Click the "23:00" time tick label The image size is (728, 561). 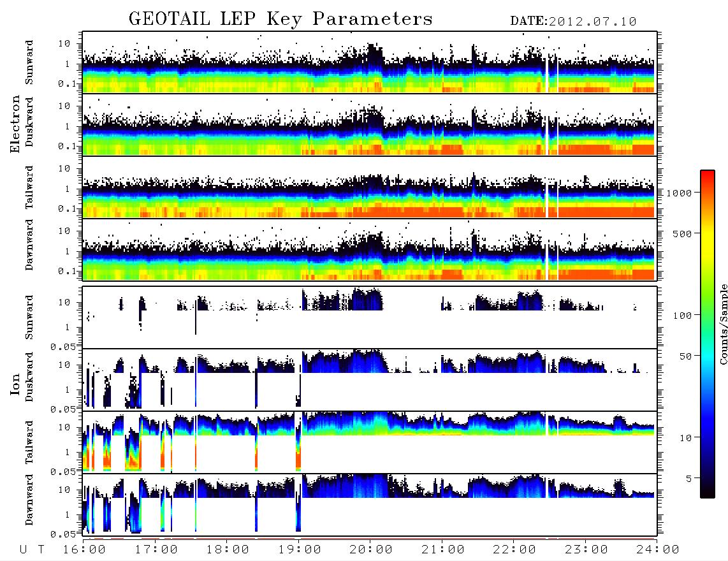pyautogui.click(x=586, y=550)
